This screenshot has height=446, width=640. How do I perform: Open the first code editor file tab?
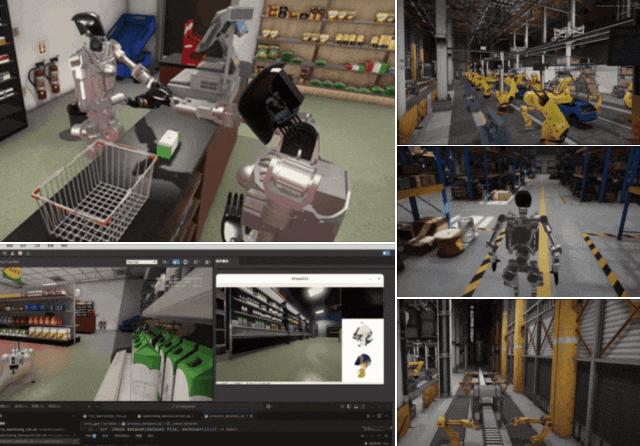coord(107,416)
